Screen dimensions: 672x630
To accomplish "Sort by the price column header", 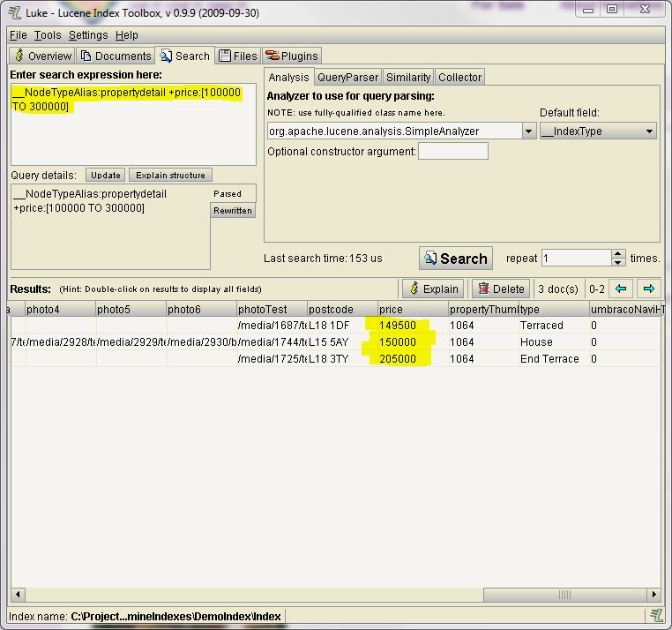I will tap(413, 309).
